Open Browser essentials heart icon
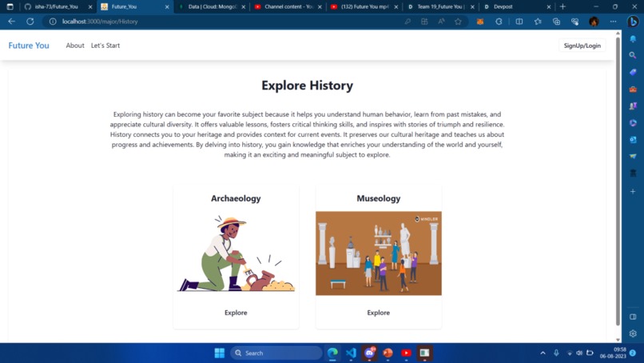The height and width of the screenshot is (363, 644). (x=574, y=22)
